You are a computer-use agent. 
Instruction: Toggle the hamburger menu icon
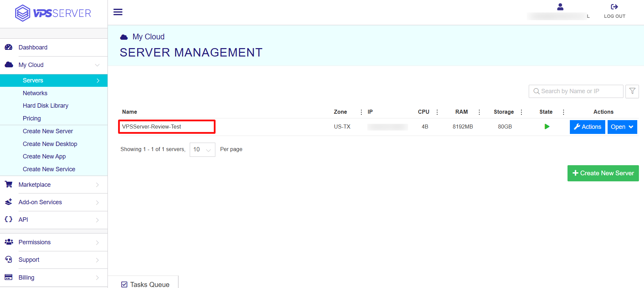118,12
